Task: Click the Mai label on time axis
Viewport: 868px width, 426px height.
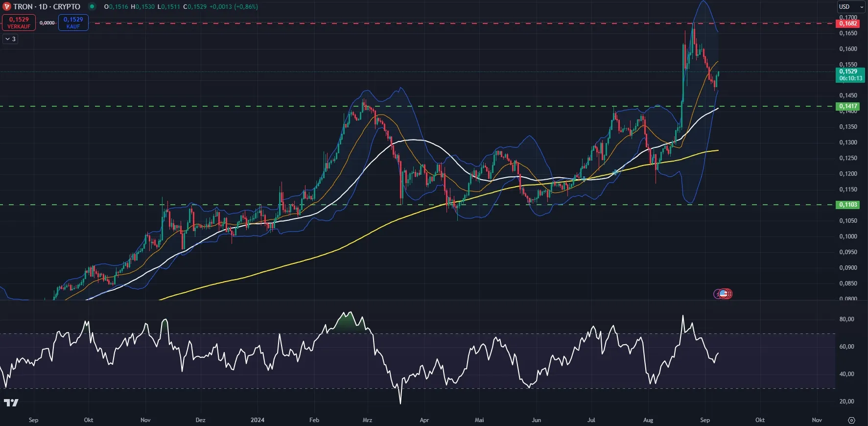Action: pyautogui.click(x=479, y=420)
